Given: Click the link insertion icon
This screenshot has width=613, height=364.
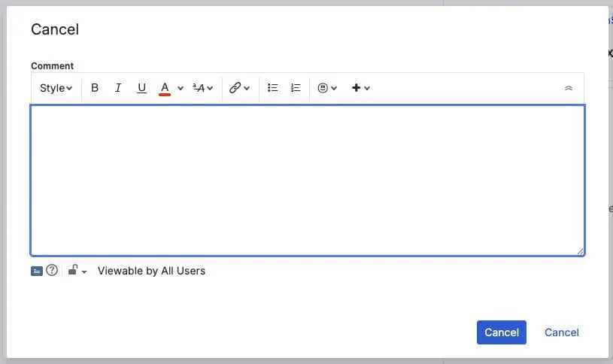Looking at the screenshot, I should click(235, 88).
